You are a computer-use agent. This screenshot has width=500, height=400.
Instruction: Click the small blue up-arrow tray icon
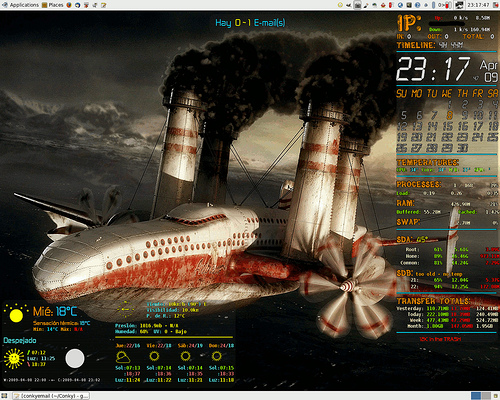click(426, 5)
